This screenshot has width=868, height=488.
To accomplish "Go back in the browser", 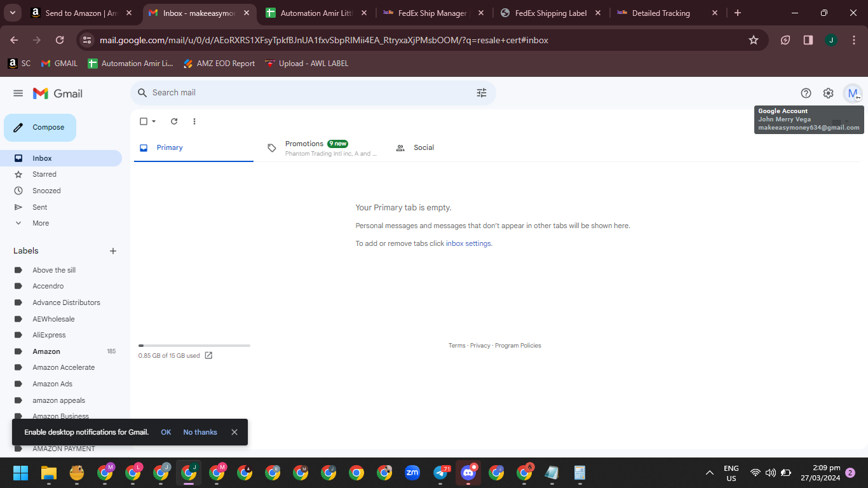I will 14,40.
